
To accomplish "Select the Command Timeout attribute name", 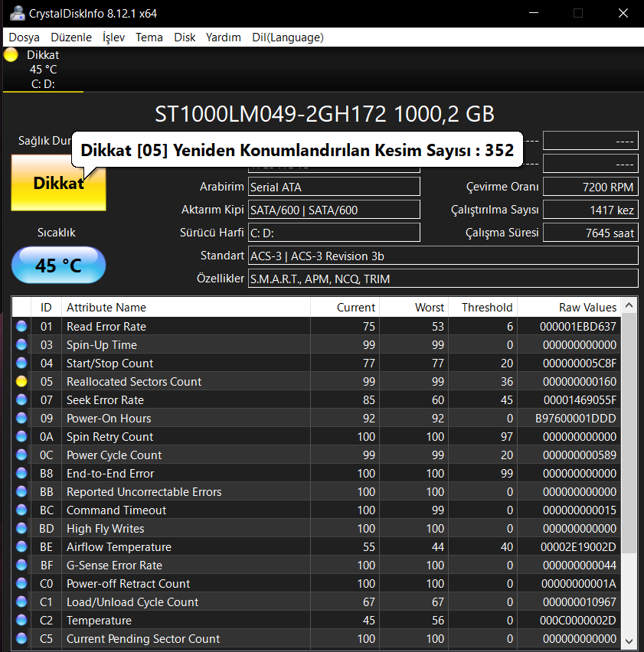I will point(116,510).
